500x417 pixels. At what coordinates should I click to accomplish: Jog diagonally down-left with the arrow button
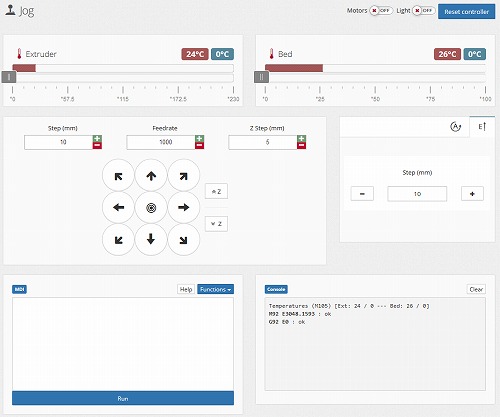pos(118,239)
